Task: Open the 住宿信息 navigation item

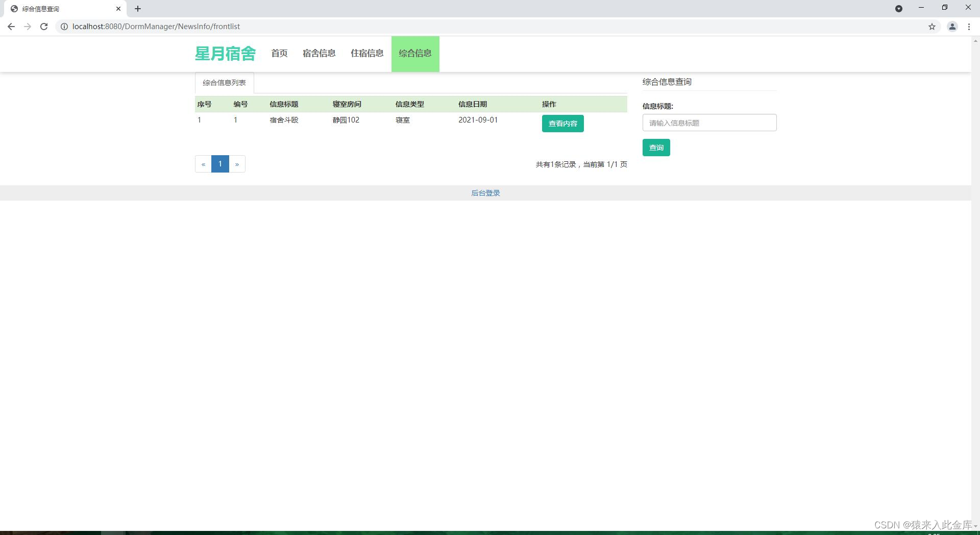Action: pos(367,54)
